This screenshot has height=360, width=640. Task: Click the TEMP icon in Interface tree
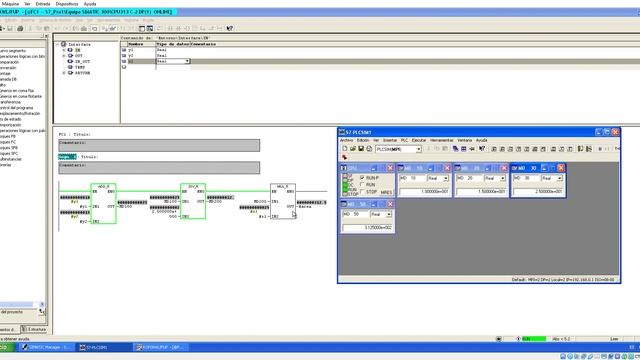(x=70, y=67)
